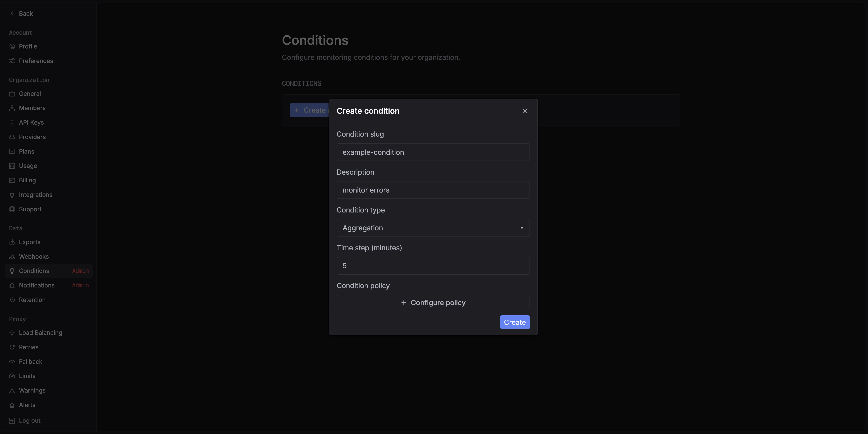Open the Usage settings page
Image resolution: width=868 pixels, height=434 pixels.
28,166
